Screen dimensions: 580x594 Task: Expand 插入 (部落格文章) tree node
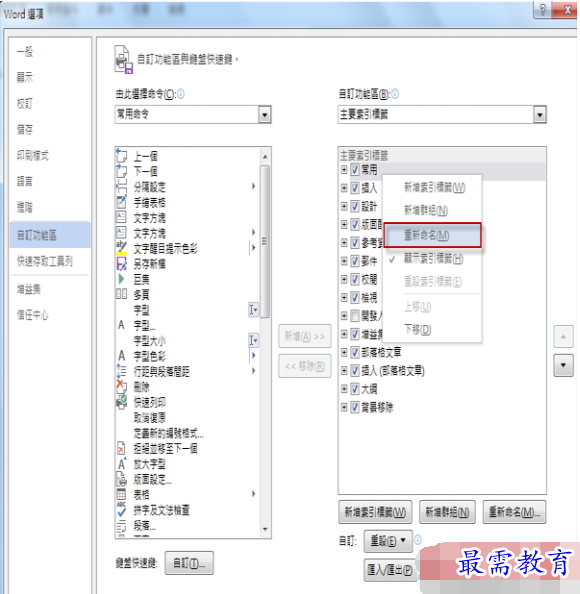(344, 370)
